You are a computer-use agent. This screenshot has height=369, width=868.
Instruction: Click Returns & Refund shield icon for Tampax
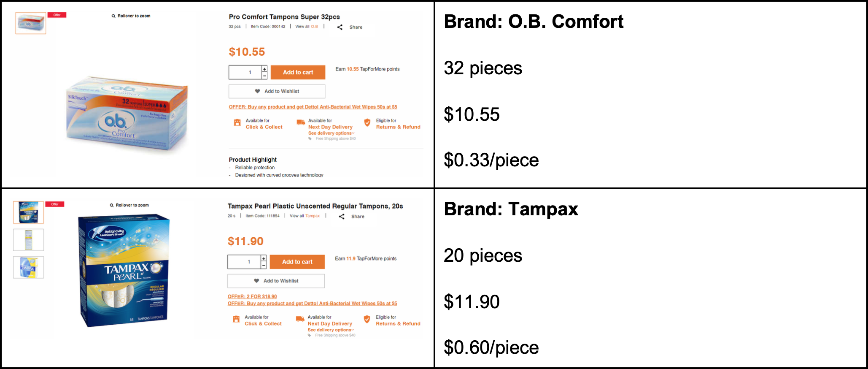tap(367, 319)
